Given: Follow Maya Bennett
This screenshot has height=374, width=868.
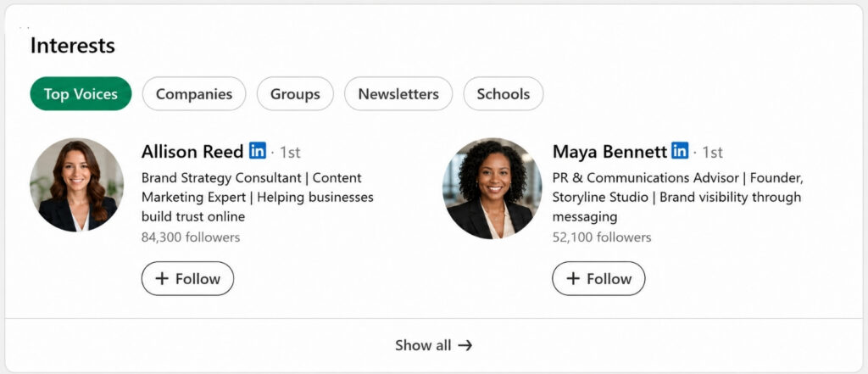Looking at the screenshot, I should click(598, 278).
